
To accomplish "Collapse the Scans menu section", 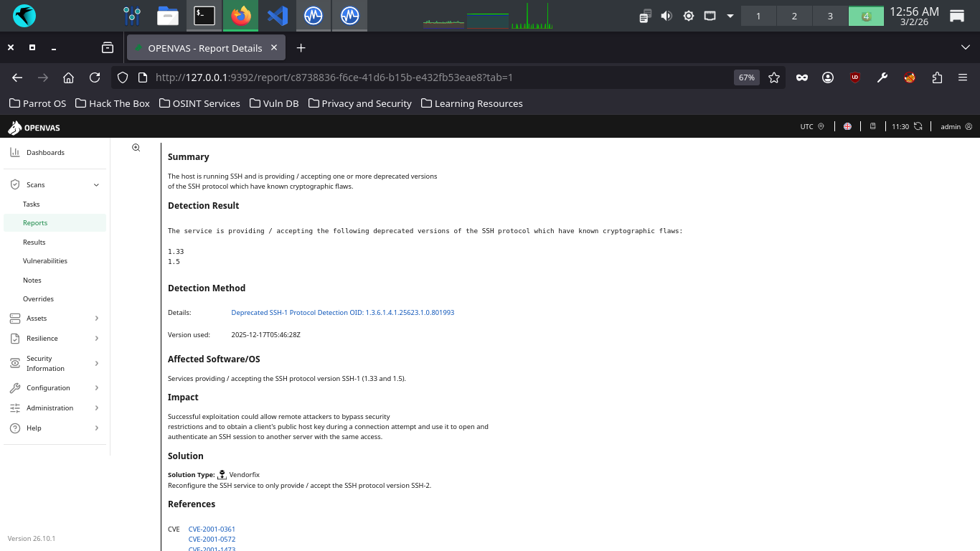I will coord(96,185).
